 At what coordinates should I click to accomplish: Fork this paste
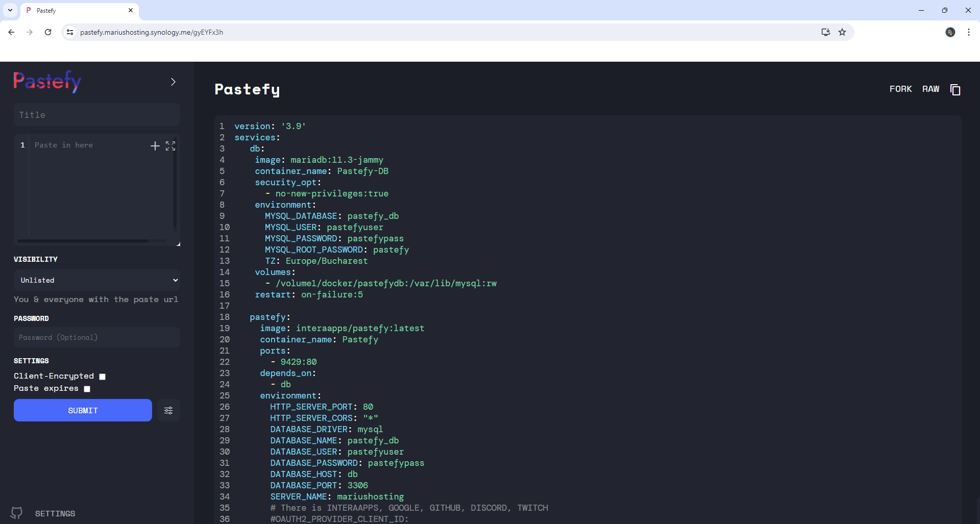[901, 89]
